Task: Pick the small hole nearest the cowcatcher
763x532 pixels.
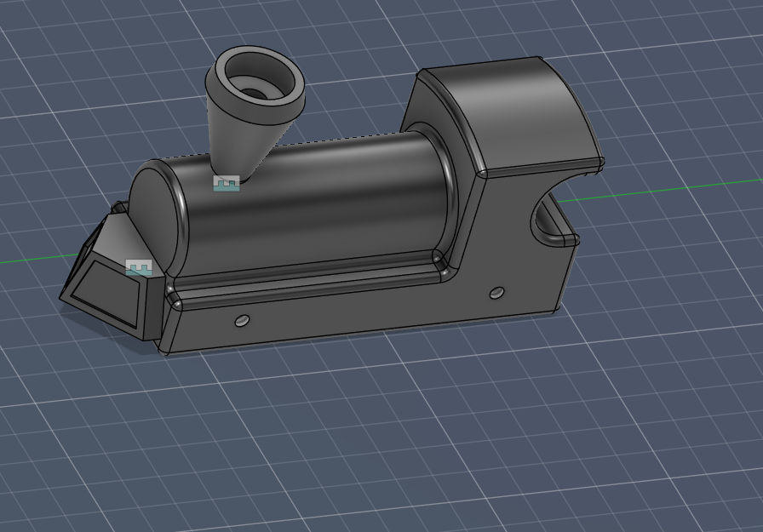Action: tap(242, 320)
